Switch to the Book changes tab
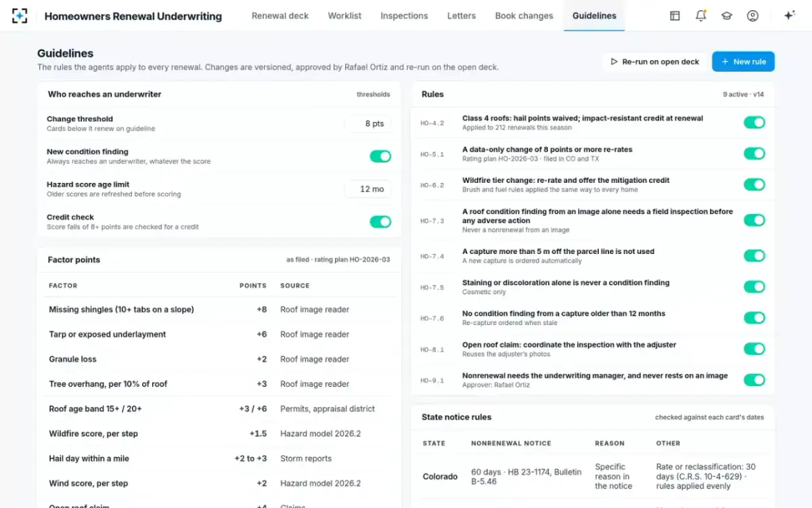The image size is (812, 508). pos(524,16)
